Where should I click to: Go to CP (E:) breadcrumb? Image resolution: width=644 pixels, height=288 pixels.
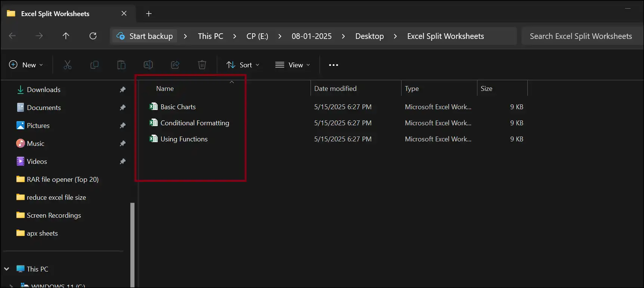(x=257, y=36)
